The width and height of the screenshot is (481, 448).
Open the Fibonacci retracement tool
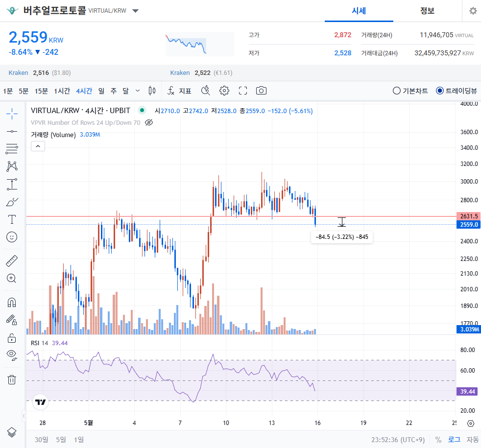point(12,149)
